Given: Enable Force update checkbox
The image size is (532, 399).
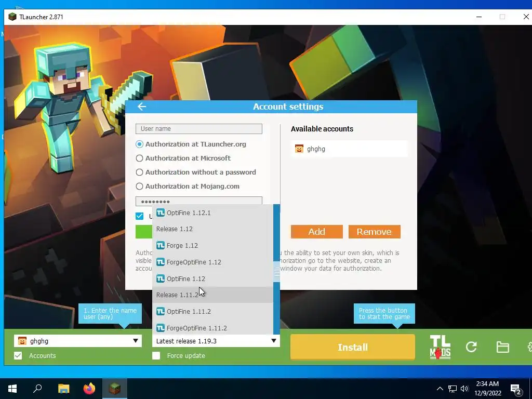Looking at the screenshot, I should pos(156,355).
